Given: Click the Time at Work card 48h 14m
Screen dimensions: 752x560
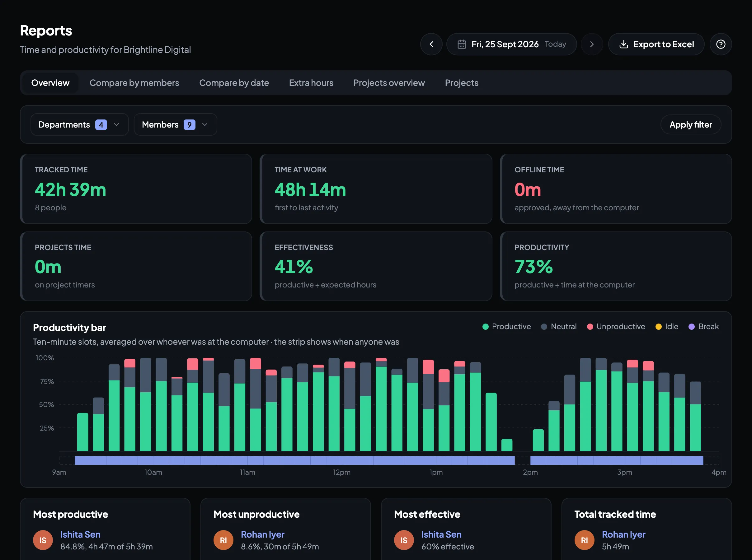Looking at the screenshot, I should tap(376, 189).
